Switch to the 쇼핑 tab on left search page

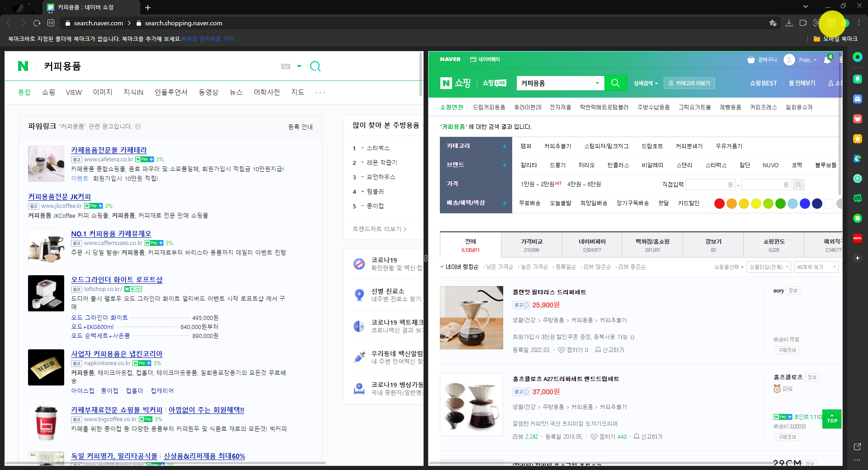48,92
